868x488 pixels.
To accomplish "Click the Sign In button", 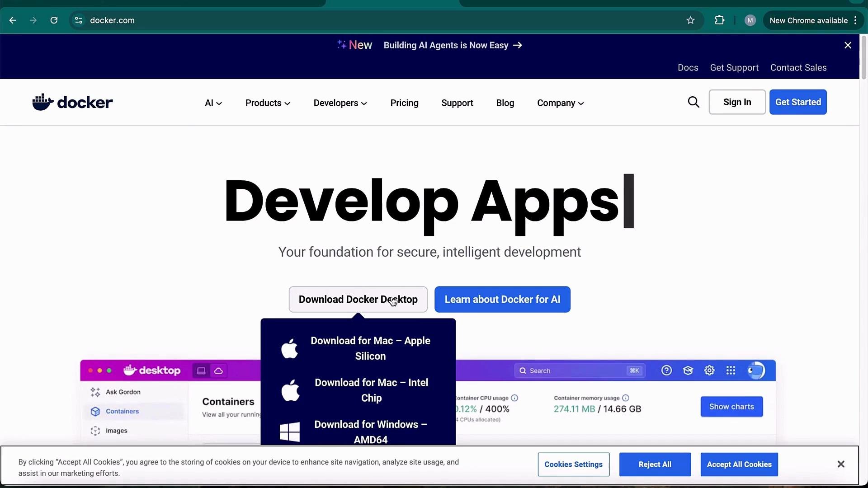I will click(x=737, y=102).
